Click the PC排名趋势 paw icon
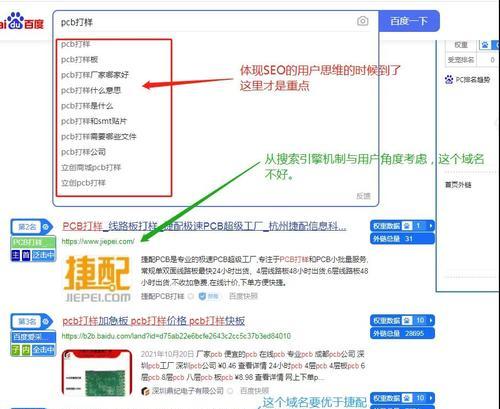The height and width of the screenshot is (409, 500). (x=449, y=79)
